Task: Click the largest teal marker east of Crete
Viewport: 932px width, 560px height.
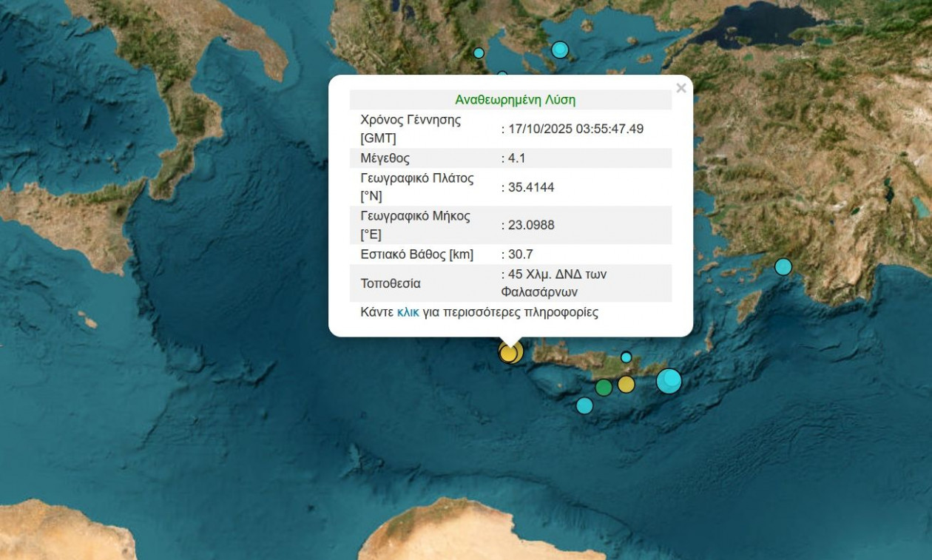Action: coord(667,382)
